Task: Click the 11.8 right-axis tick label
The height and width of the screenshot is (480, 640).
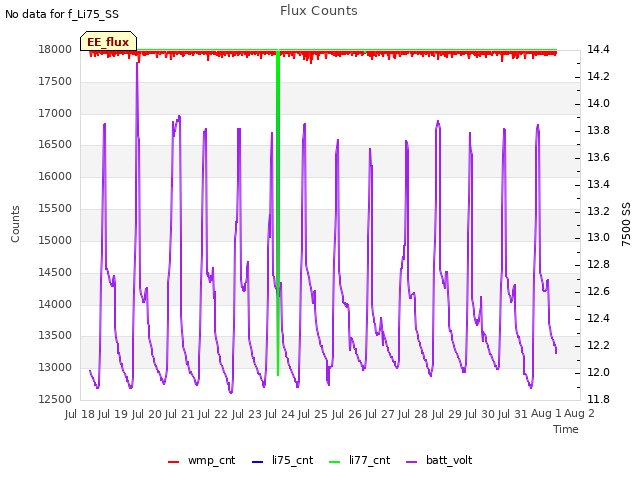Action: pyautogui.click(x=598, y=399)
